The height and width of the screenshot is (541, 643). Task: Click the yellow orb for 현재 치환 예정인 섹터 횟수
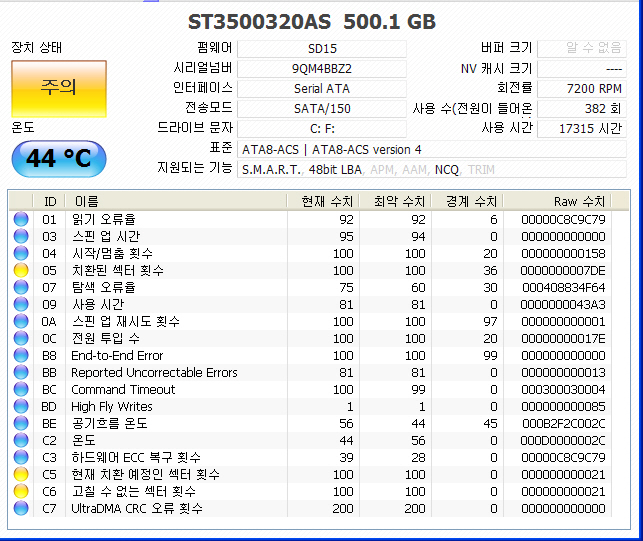[21, 475]
